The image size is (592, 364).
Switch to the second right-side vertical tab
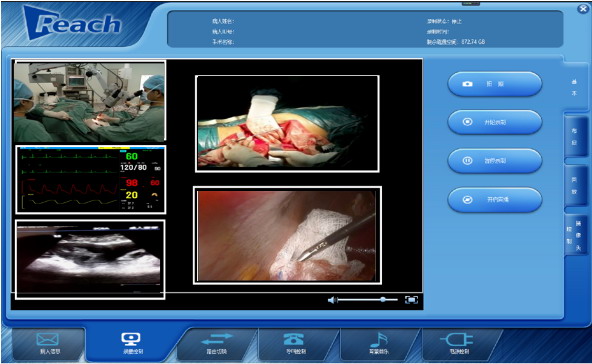click(x=575, y=137)
